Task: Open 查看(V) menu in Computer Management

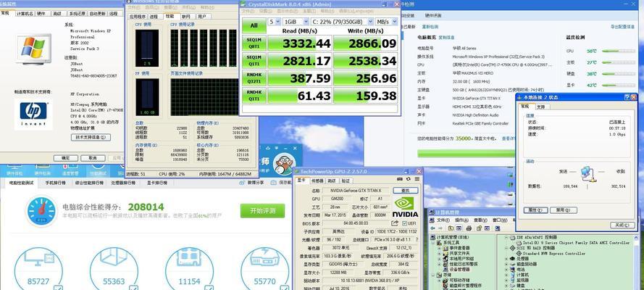Action: [480, 220]
